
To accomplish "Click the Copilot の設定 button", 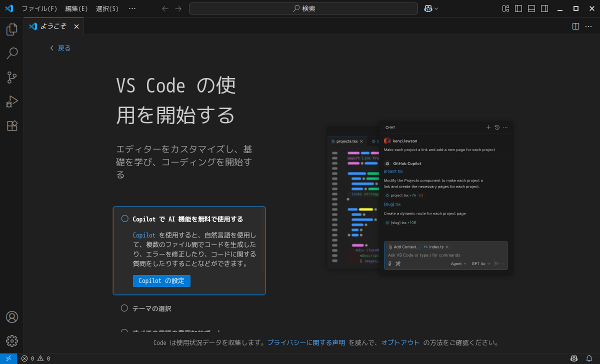I will point(161,281).
